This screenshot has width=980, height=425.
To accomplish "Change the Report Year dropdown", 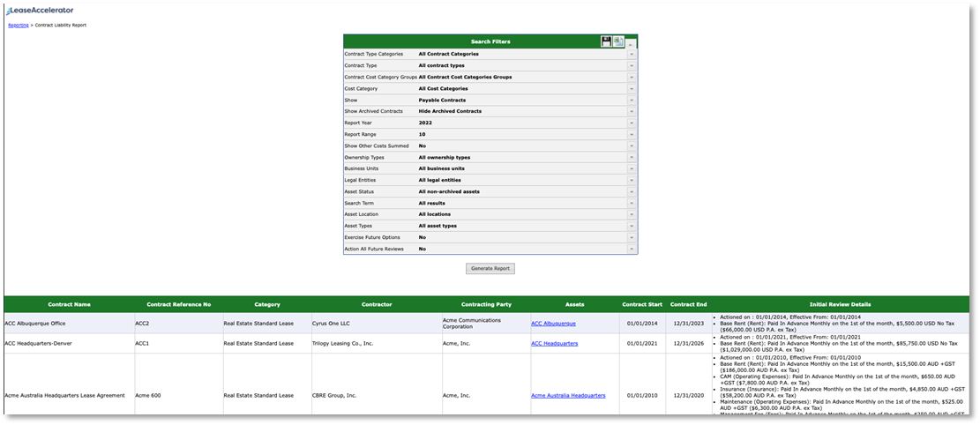I will point(632,123).
